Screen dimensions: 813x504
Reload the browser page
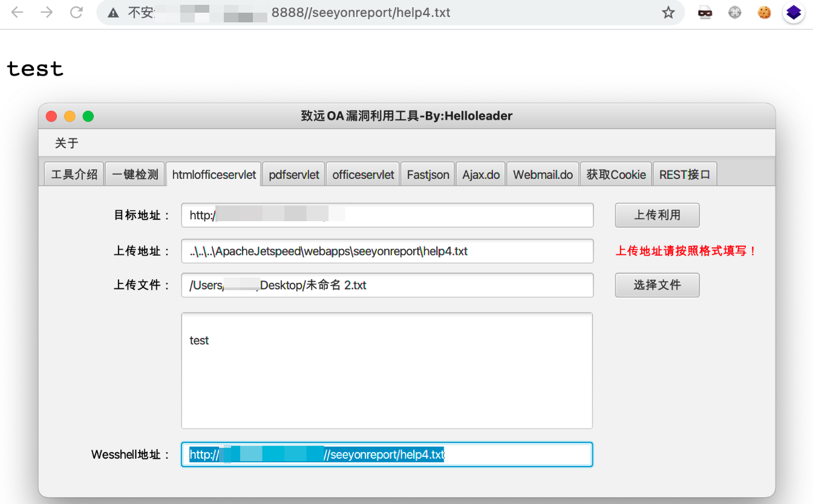pos(76,12)
